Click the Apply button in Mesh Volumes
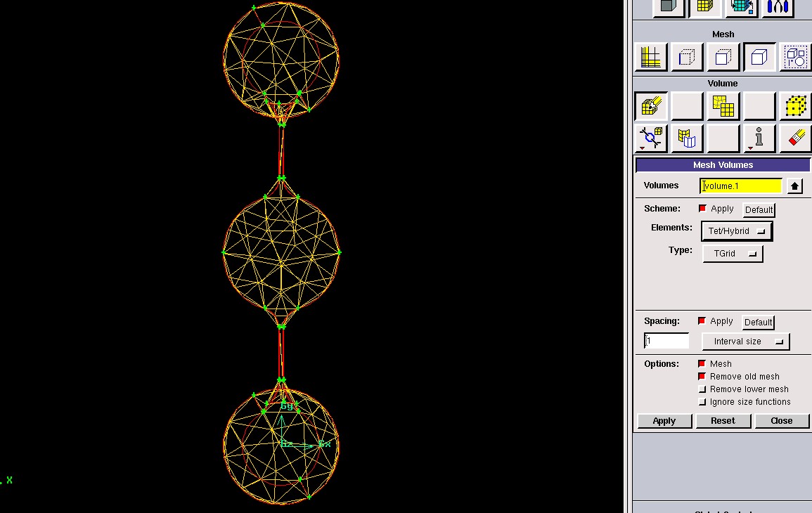This screenshot has height=513, width=812. click(664, 421)
